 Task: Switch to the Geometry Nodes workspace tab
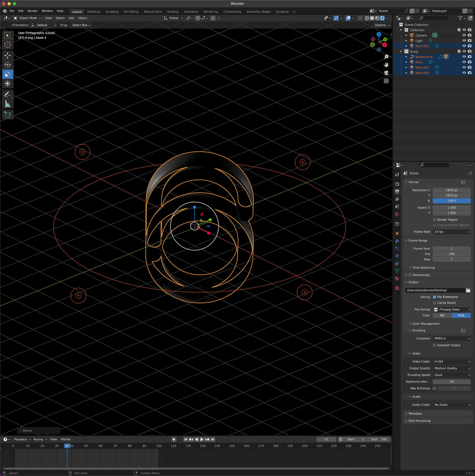click(258, 12)
